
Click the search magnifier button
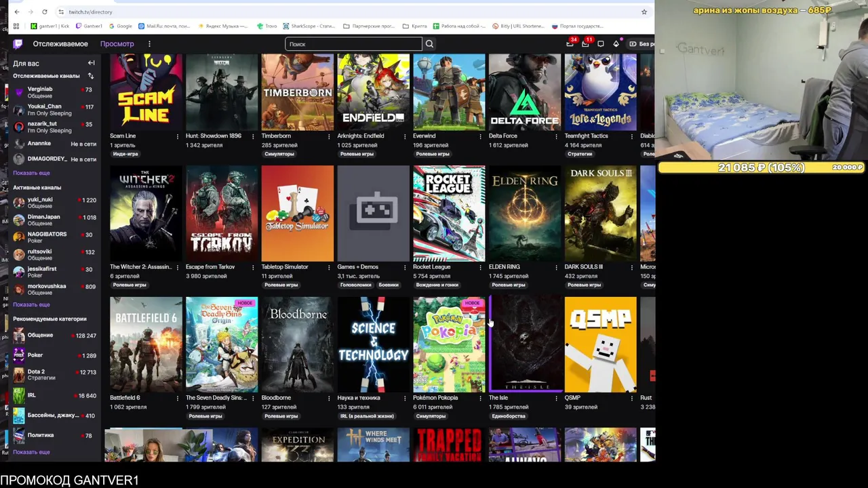(x=429, y=44)
